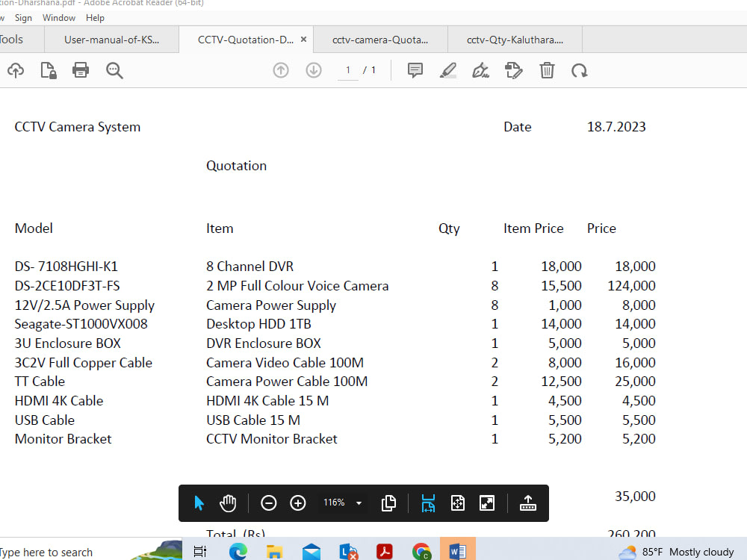Screen dimensions: 747x560
Task: Switch to full screen mode icon
Action: (x=487, y=503)
